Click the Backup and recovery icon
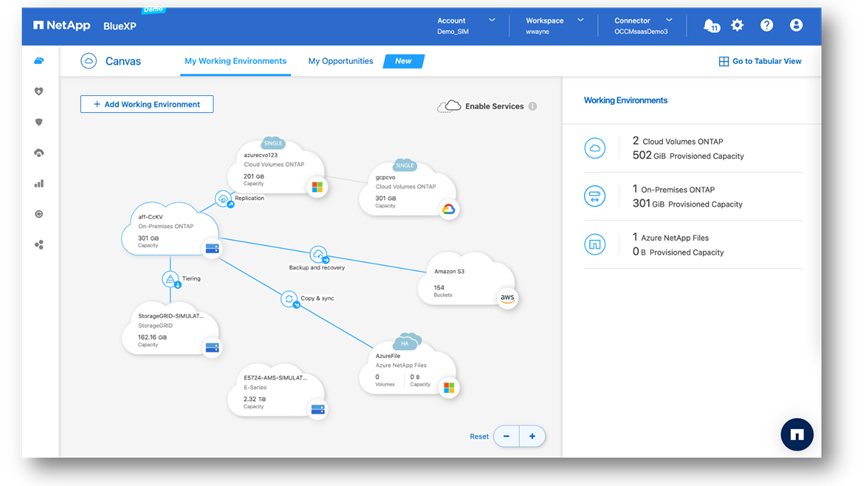The width and height of the screenshot is (864, 486). coord(318,254)
